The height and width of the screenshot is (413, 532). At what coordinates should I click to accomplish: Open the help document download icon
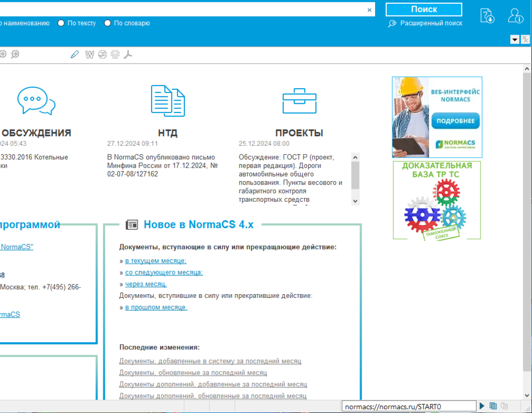487,16
